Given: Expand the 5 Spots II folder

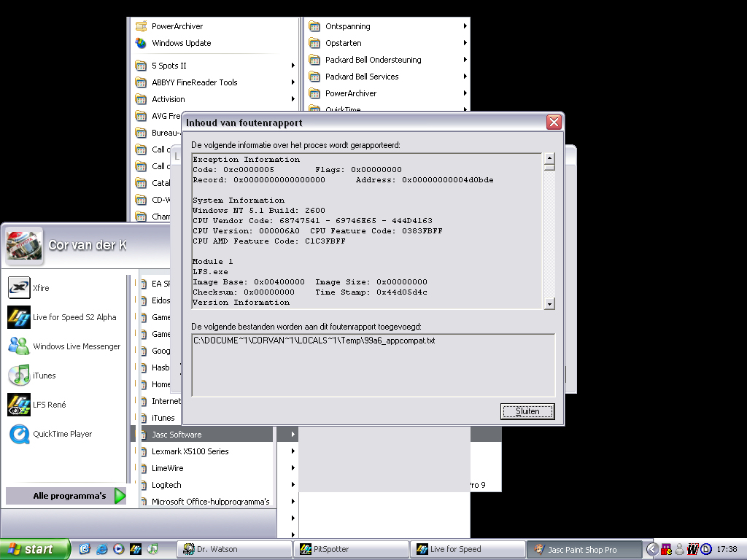Looking at the screenshot, I should click(x=214, y=66).
